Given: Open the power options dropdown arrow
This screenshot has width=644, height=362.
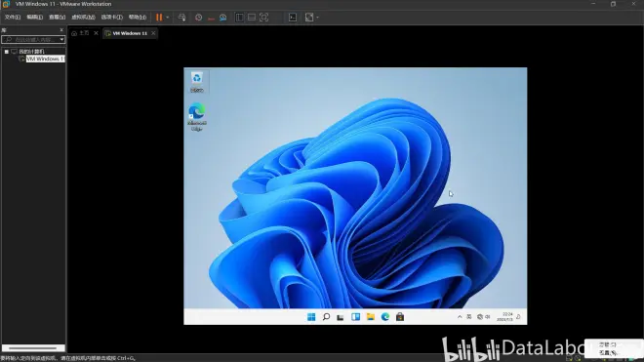Looking at the screenshot, I should point(168,18).
